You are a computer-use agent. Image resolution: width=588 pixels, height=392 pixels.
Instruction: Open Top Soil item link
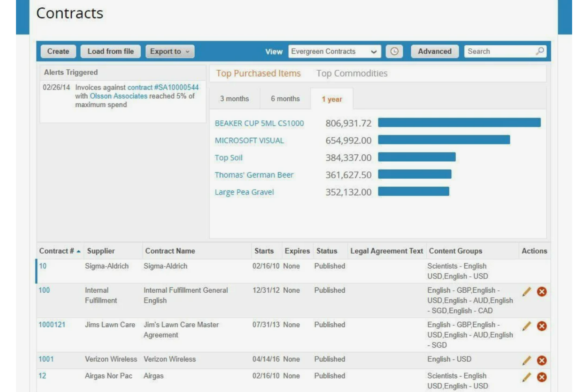coord(228,158)
